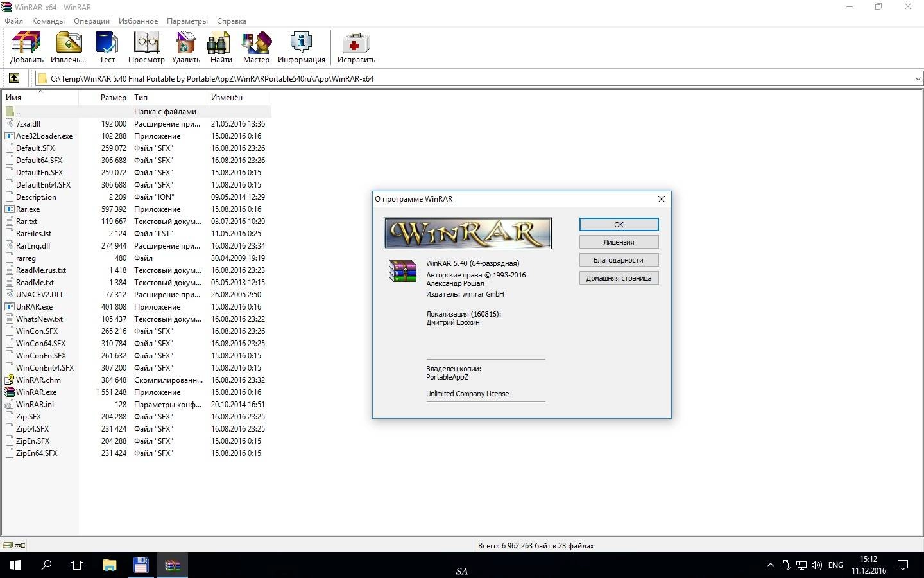
Task: Open the taskbar search magnifier
Action: tap(46, 565)
